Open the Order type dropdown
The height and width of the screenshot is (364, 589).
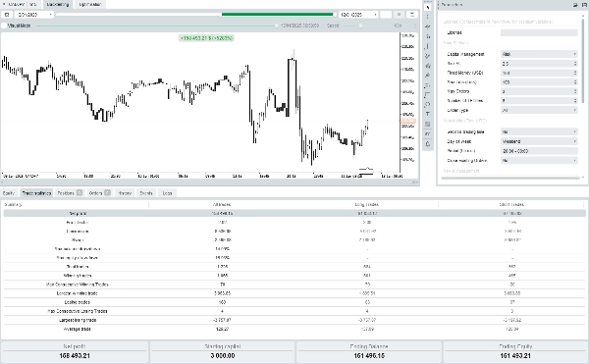pos(539,110)
